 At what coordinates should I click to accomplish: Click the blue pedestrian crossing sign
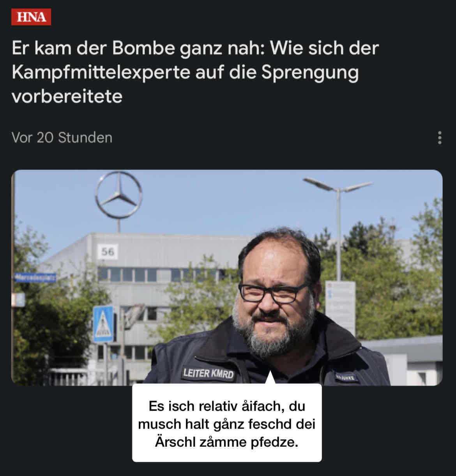tap(103, 324)
